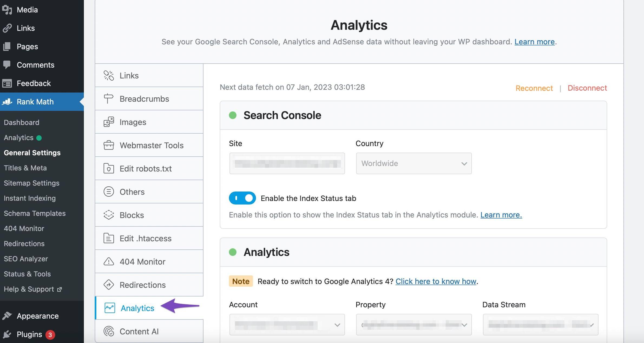Click the Search Console Site input field
Viewport: 644px width, 343px height.
287,163
